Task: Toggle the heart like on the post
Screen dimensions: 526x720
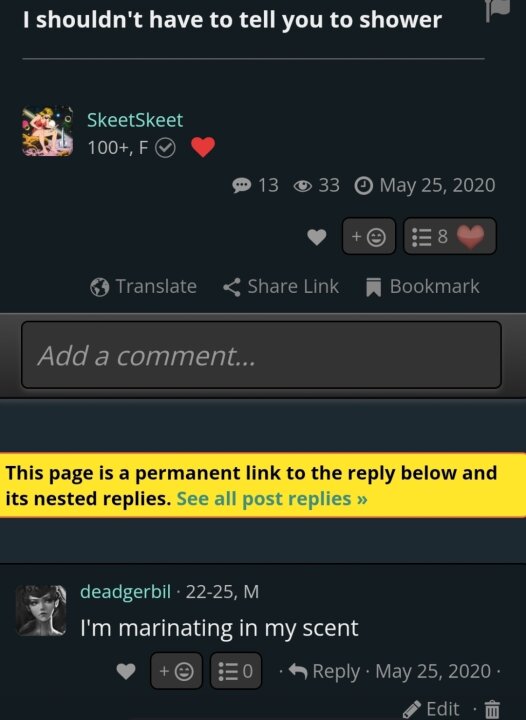Action: tap(317, 237)
